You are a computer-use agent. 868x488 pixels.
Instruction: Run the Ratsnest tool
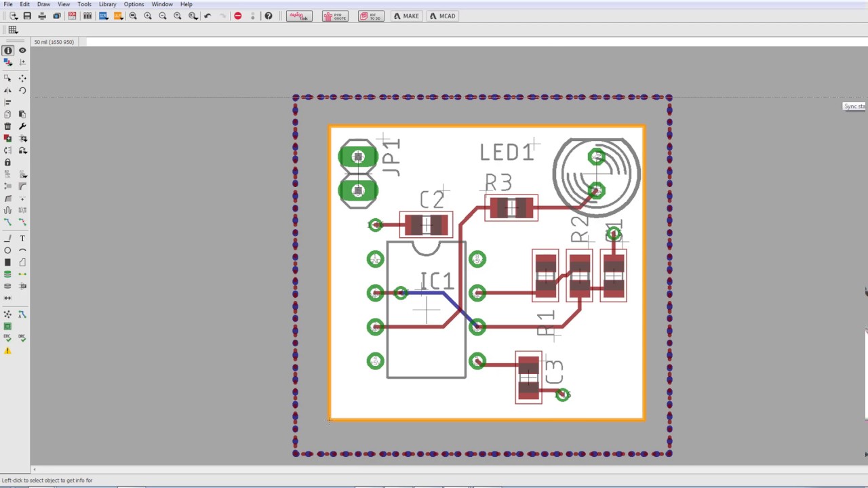[x=7, y=314]
